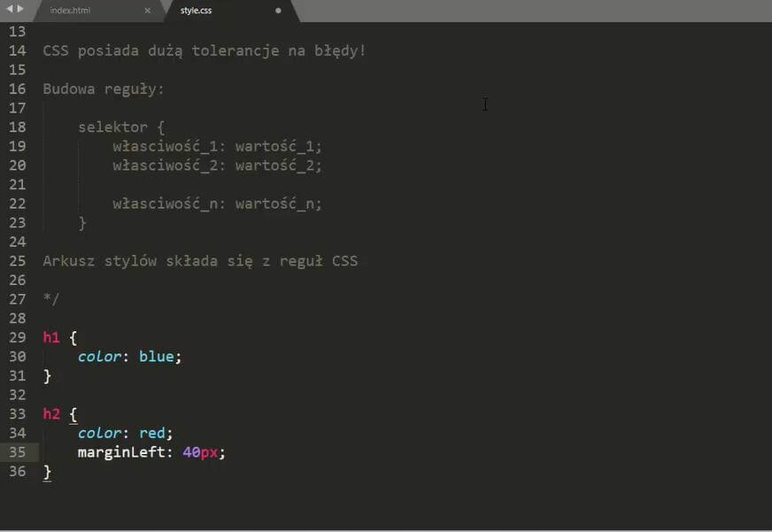Click the closing brace on line 36
The height and width of the screenshot is (532, 772).
tap(47, 472)
